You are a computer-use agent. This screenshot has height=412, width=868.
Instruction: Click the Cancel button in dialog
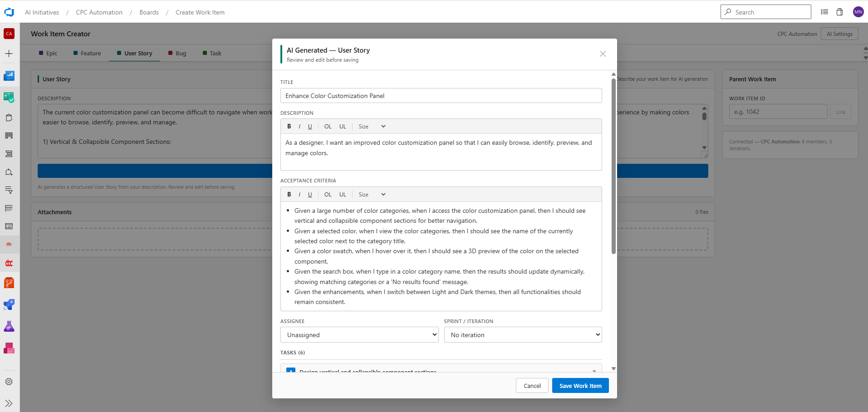coord(532,386)
